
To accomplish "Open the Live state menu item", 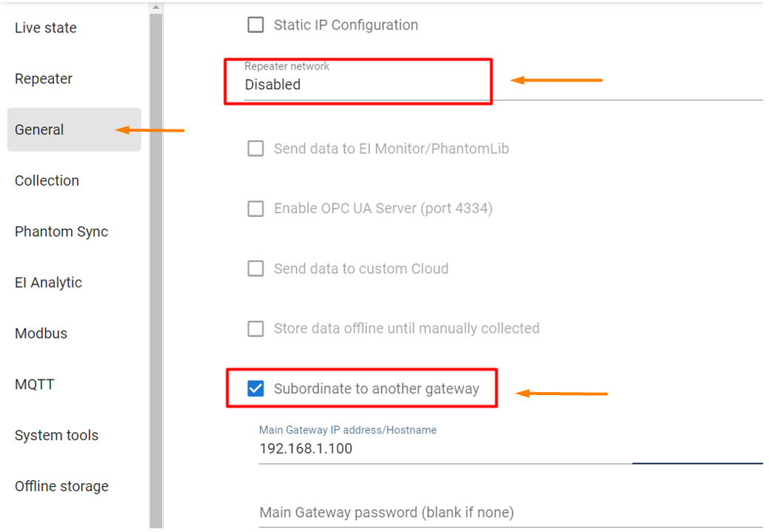I will tap(46, 28).
